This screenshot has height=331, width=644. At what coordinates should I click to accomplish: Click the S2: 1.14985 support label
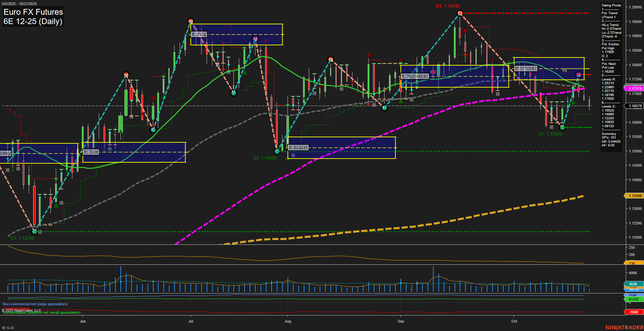[x=265, y=158]
